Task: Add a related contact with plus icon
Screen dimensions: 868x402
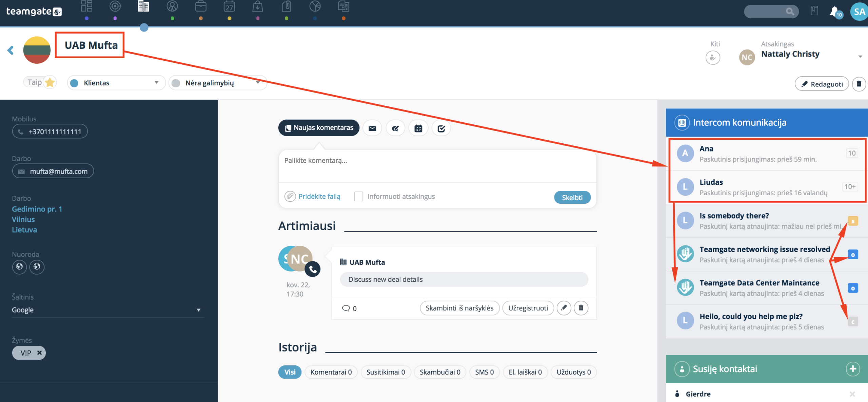Action: point(852,369)
